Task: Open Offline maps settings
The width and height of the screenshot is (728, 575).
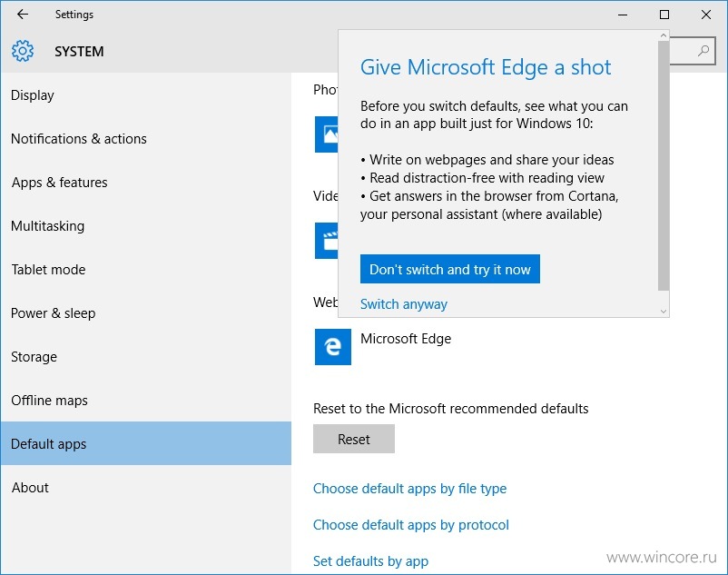Action: (146, 401)
